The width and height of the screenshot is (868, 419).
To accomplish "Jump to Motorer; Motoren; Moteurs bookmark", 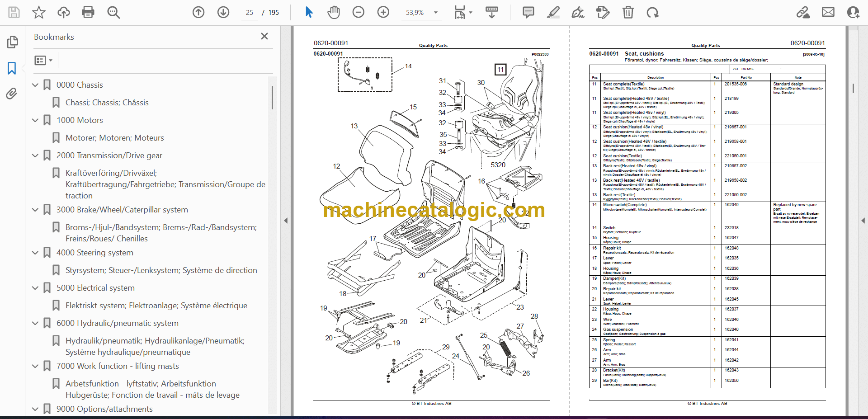I will pyautogui.click(x=115, y=138).
